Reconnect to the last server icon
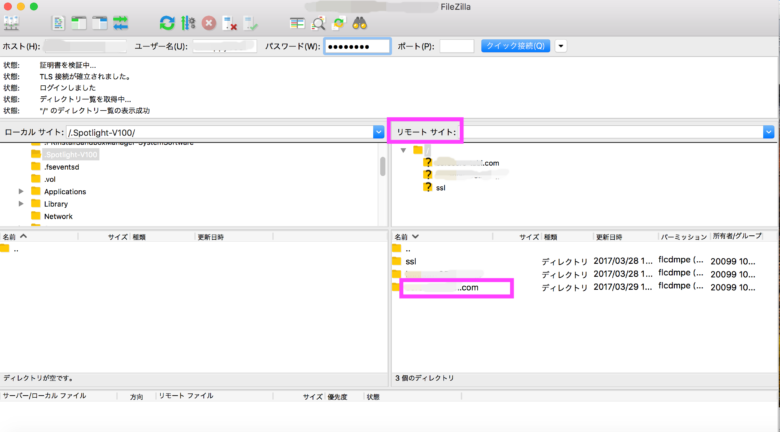780x432 pixels. click(250, 23)
